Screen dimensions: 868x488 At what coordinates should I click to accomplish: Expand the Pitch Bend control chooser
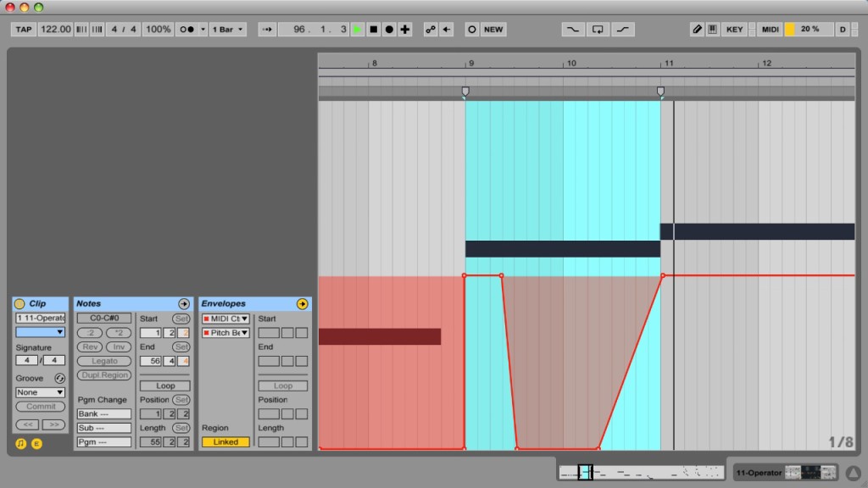pos(225,333)
